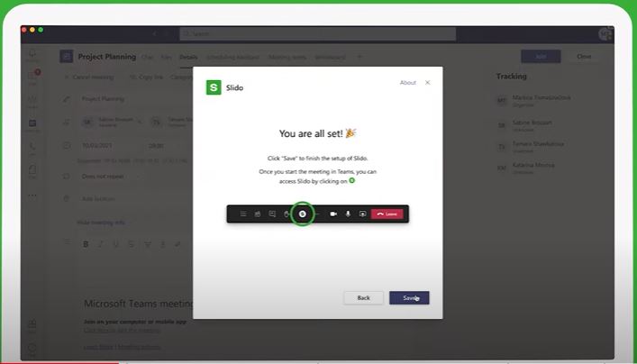This screenshot has height=364, width=637.
Task: Click the Bold formatting icon
Action: click(x=86, y=244)
